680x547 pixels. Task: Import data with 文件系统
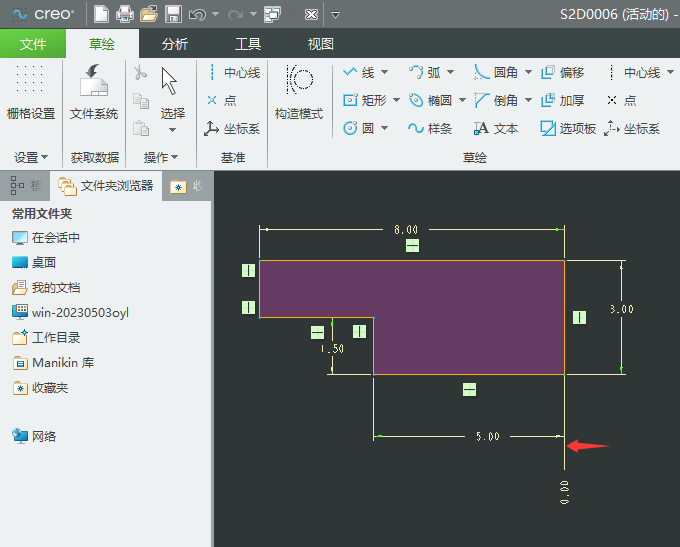pyautogui.click(x=94, y=92)
